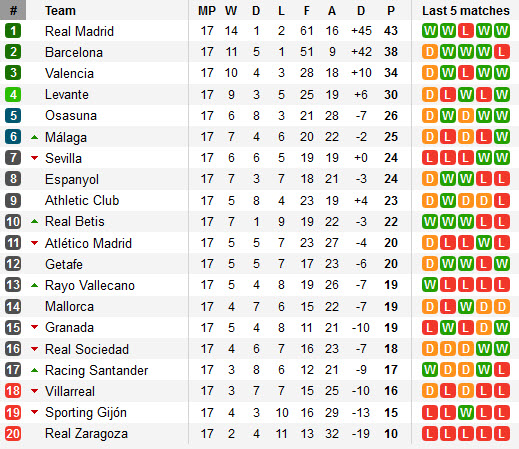Click the Last 5 matches header
Screen dimensions: 519x449
[466, 11]
